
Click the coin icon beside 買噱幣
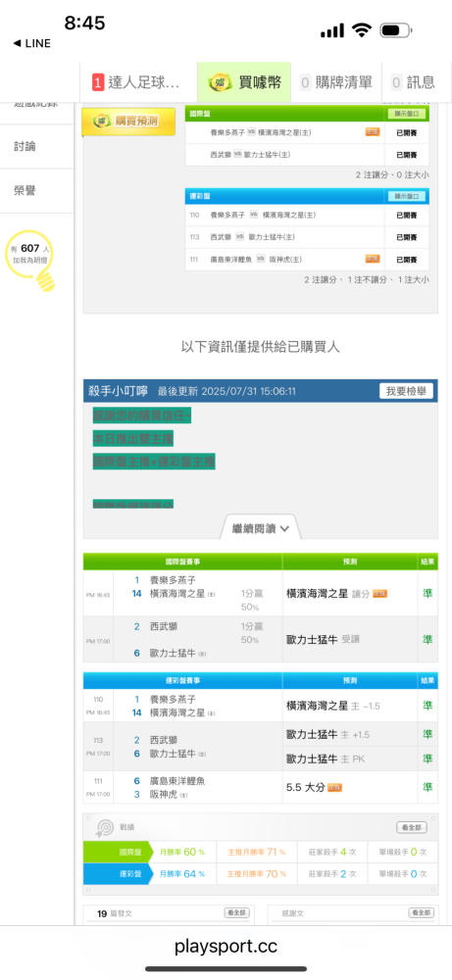pyautogui.click(x=220, y=82)
